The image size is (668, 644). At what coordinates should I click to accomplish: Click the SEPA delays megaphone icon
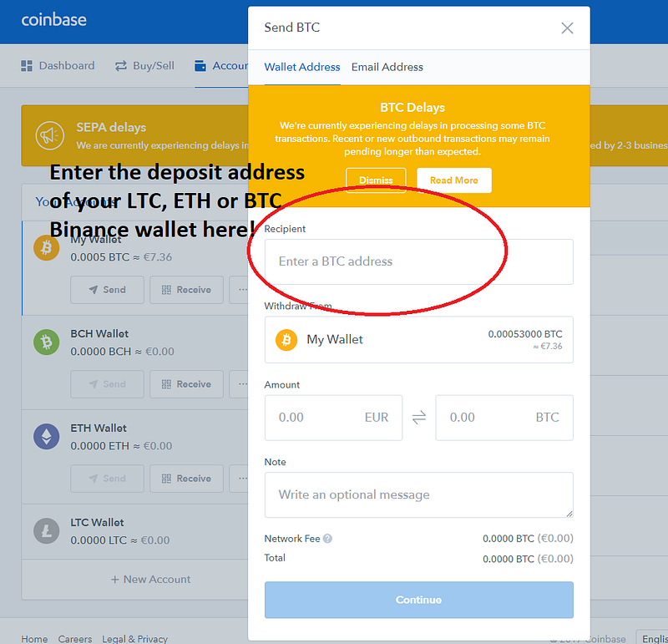pyautogui.click(x=50, y=135)
